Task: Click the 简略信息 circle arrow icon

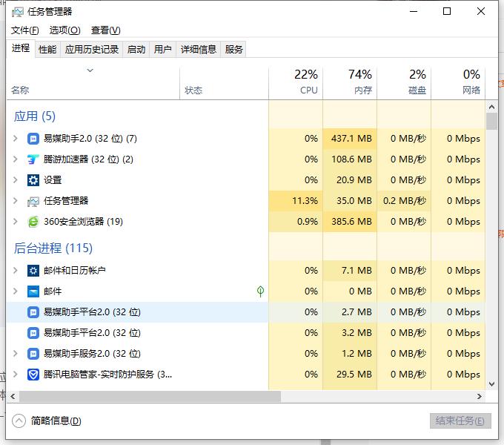Action: click(x=19, y=421)
